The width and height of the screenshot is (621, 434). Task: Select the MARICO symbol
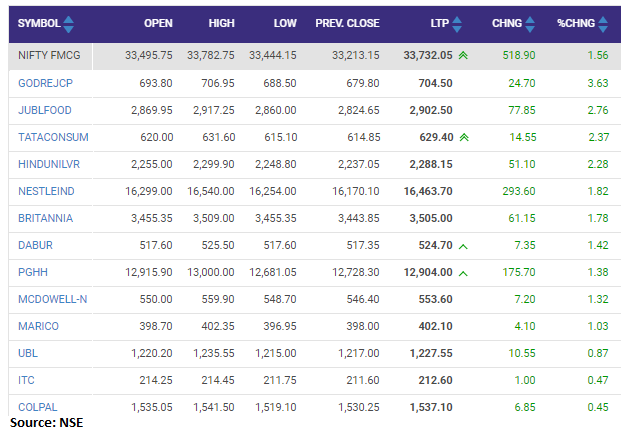pos(37,325)
